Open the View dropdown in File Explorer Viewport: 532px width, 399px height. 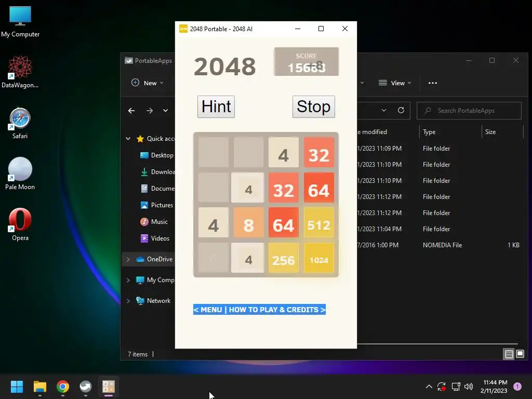point(395,83)
